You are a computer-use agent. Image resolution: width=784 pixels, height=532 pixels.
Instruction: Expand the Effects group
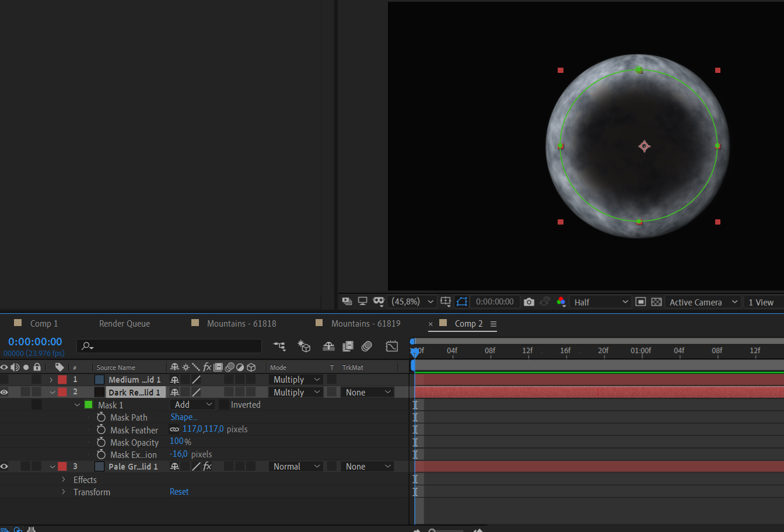[64, 480]
